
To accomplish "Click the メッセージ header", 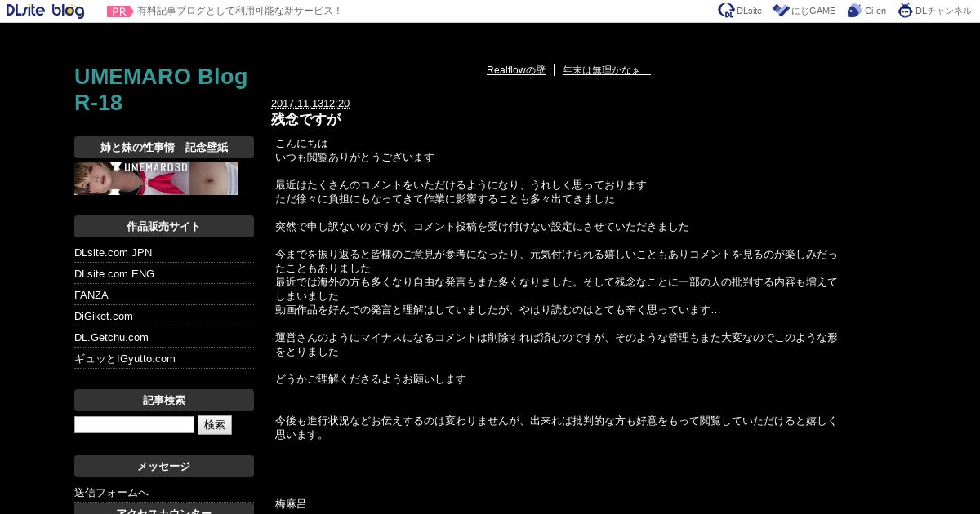I will click(164, 467).
